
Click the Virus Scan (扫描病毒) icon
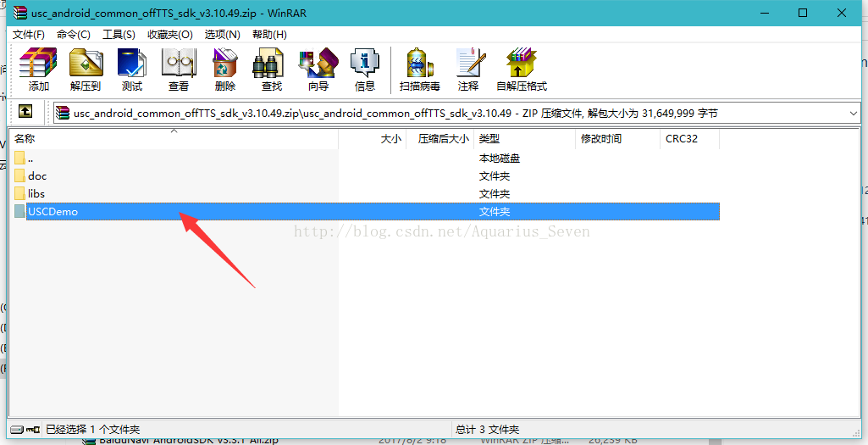click(x=420, y=70)
